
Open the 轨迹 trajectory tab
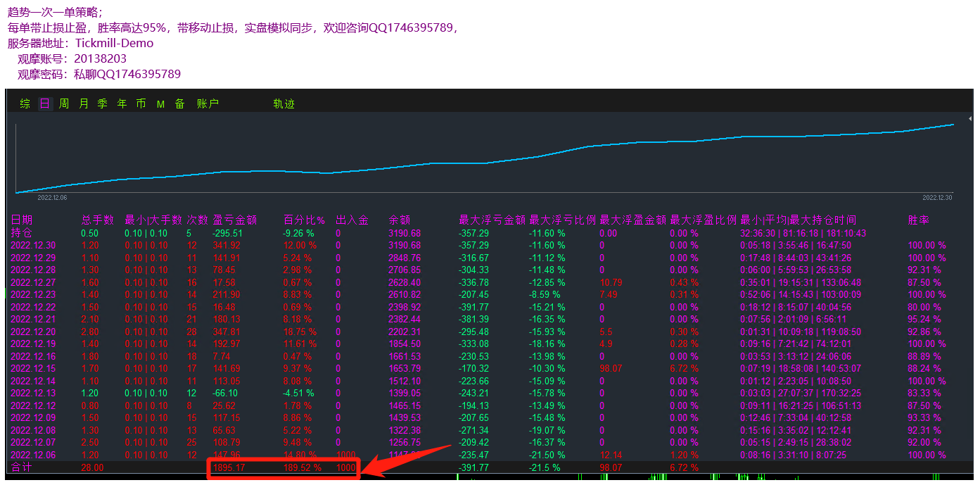pyautogui.click(x=284, y=104)
